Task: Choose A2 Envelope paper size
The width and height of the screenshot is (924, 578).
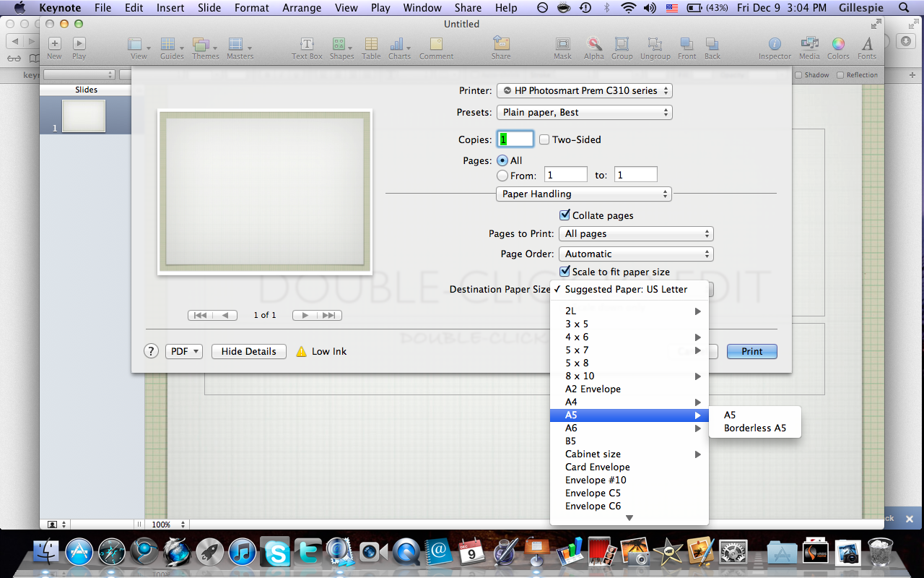Action: (x=629, y=389)
